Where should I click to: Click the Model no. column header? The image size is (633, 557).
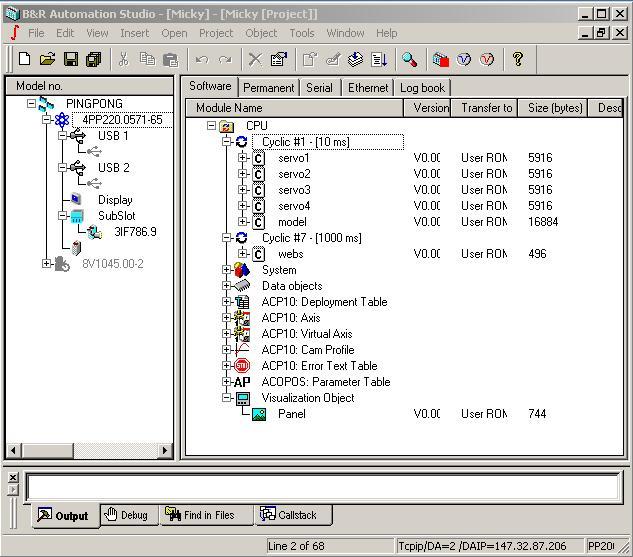[x=90, y=86]
